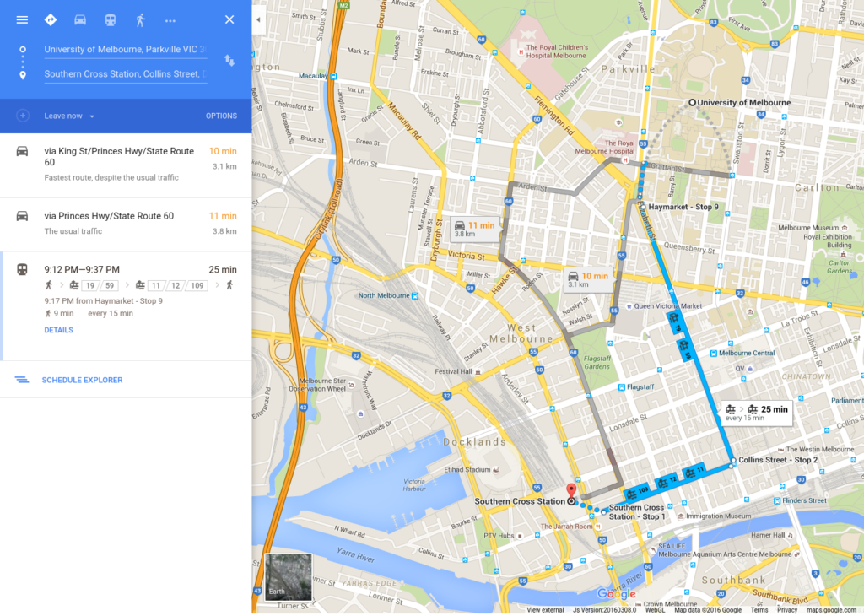
Task: Click the Hamer Hall music icon
Action: 790,535
